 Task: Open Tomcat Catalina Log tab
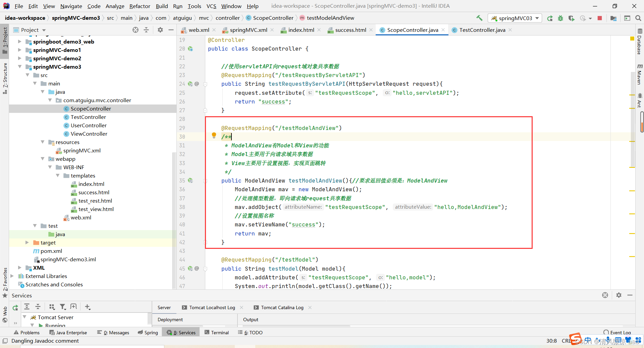click(x=282, y=307)
